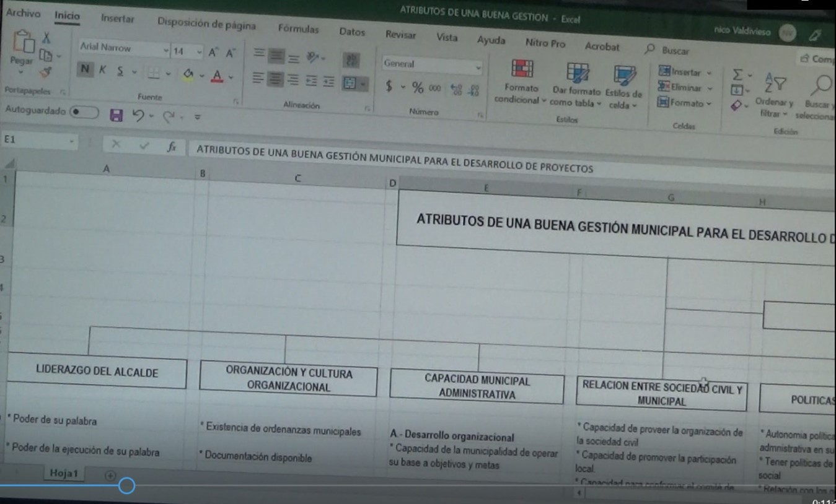The height and width of the screenshot is (504, 836).
Task: Click the Redo arrow
Action: point(169,116)
